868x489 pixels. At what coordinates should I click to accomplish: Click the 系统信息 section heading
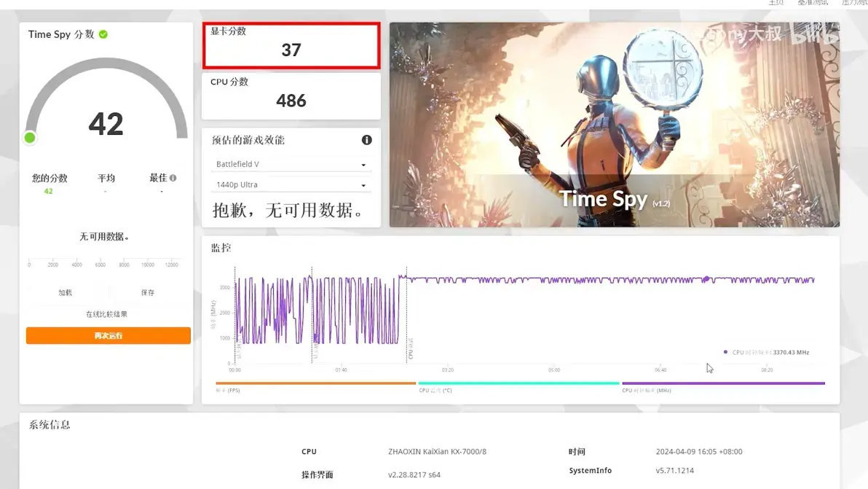click(x=50, y=426)
